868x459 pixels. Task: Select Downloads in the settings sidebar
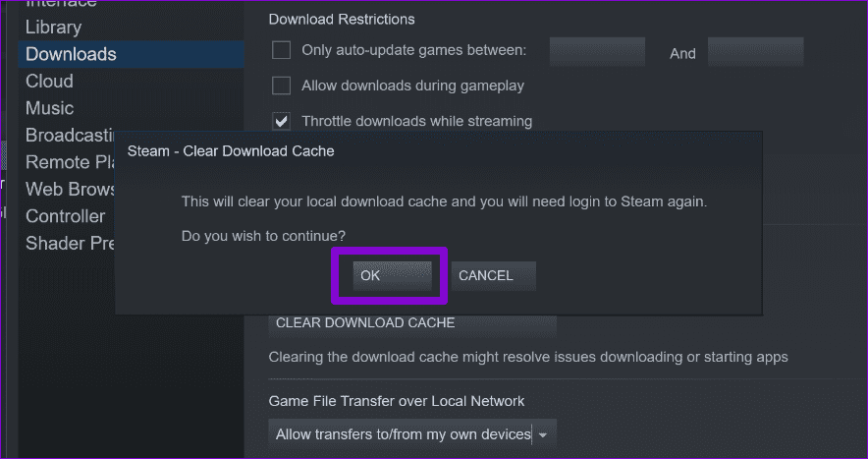pyautogui.click(x=71, y=54)
